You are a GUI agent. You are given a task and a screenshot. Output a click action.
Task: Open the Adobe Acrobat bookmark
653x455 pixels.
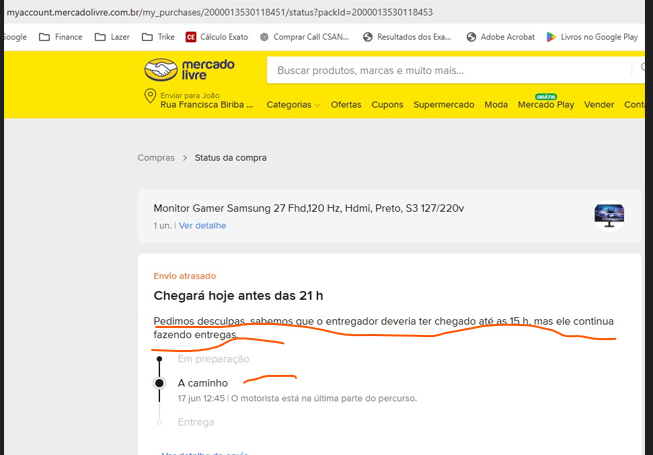click(500, 37)
